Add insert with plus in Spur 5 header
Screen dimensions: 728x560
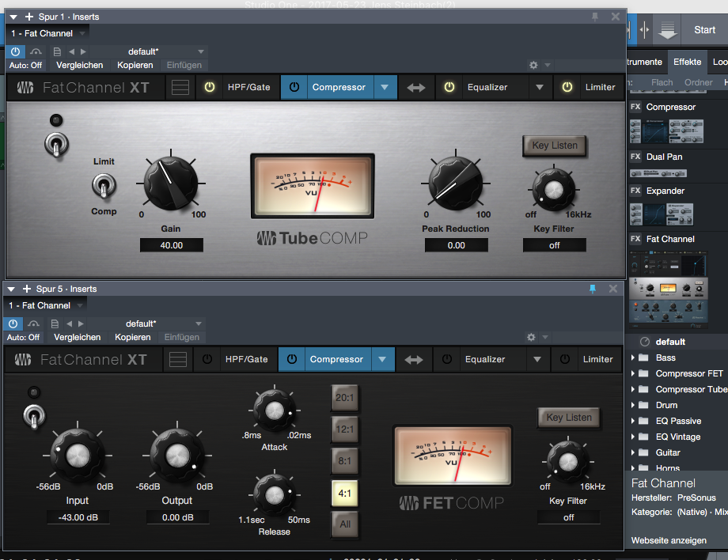(26, 289)
